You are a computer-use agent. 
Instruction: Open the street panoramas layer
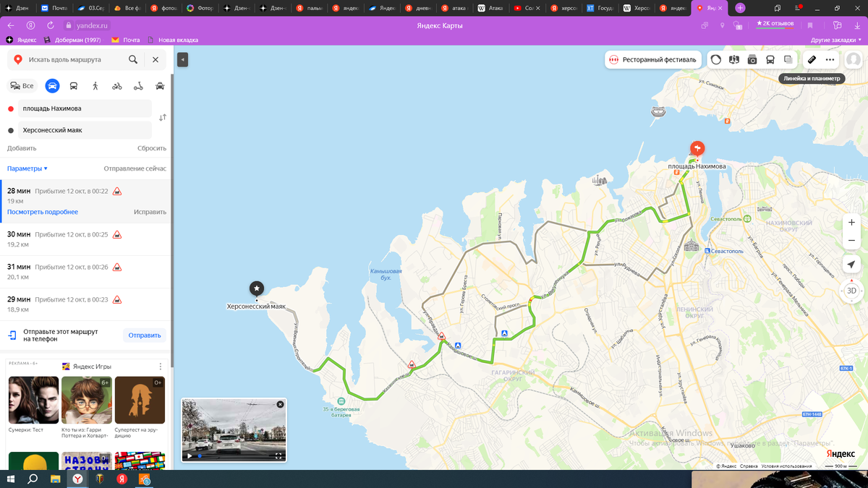click(x=735, y=59)
